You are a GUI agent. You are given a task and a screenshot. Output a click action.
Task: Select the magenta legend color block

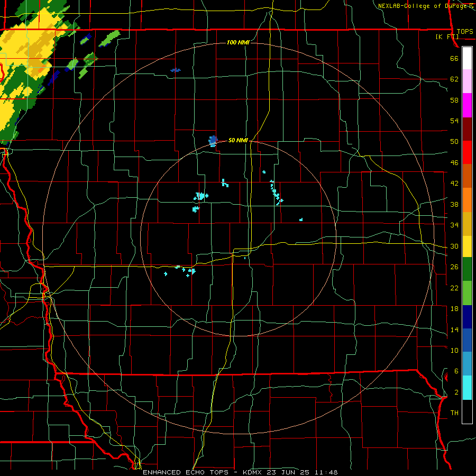[467, 105]
